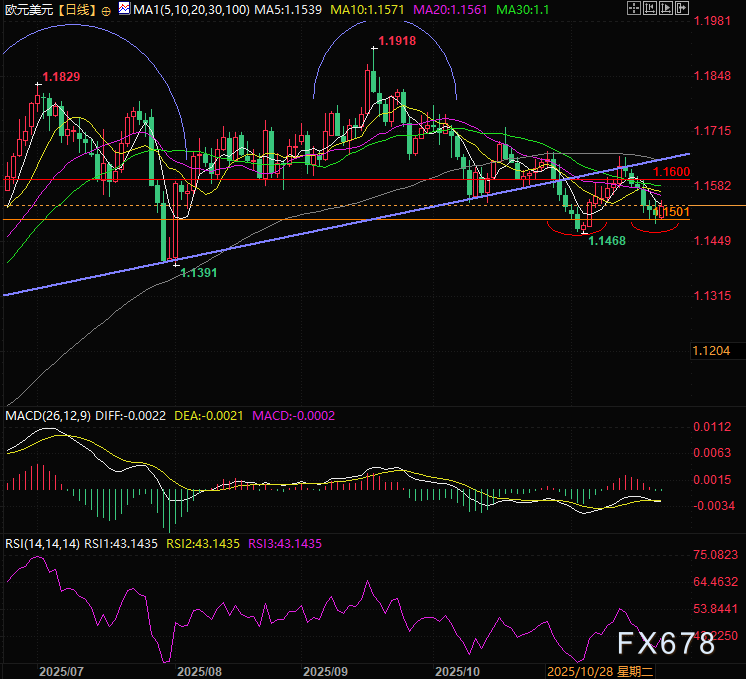Click the 2025/08 time axis label

(196, 669)
